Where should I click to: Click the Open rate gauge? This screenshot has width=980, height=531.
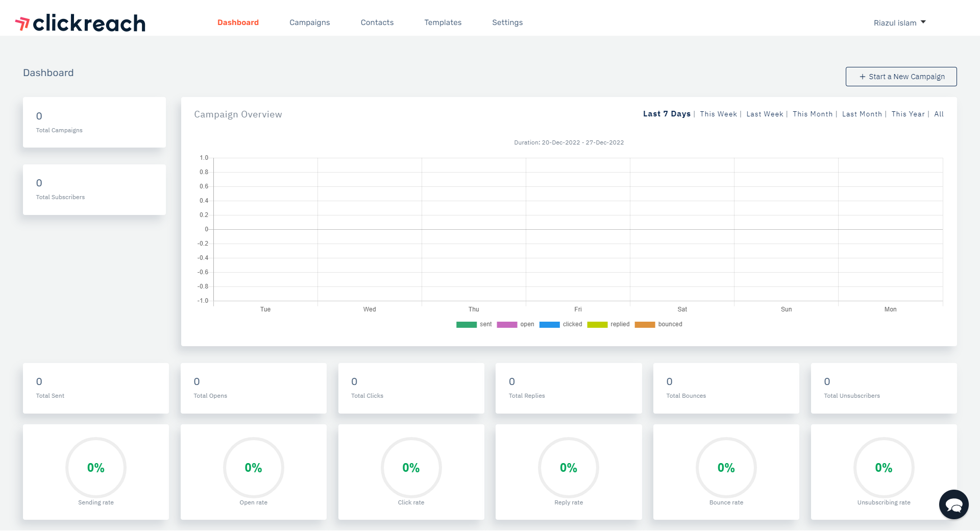254,468
